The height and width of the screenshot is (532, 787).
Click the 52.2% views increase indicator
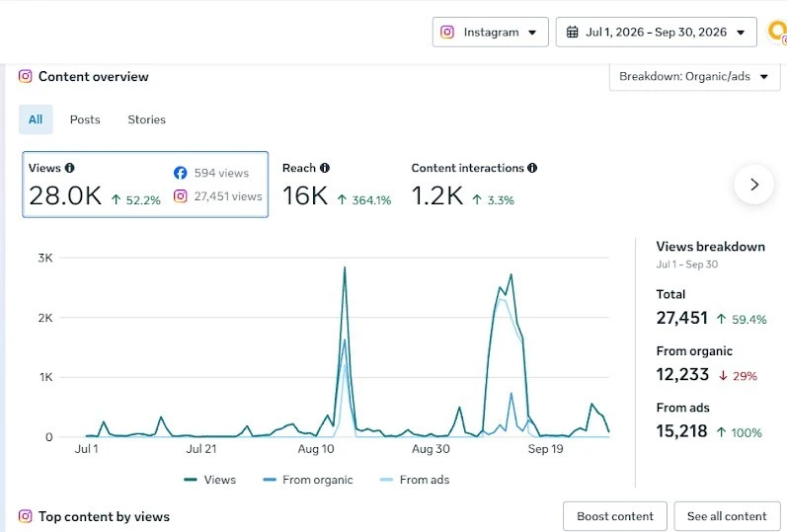click(136, 200)
